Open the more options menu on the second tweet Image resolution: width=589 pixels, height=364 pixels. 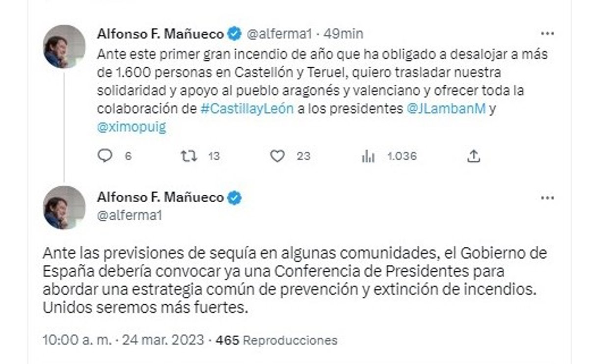(x=547, y=198)
